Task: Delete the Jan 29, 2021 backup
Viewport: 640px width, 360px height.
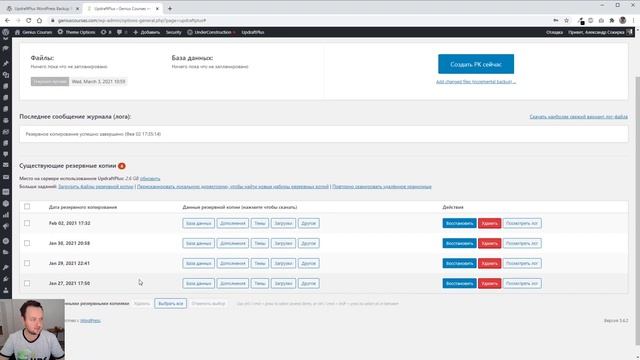Action: [x=489, y=263]
